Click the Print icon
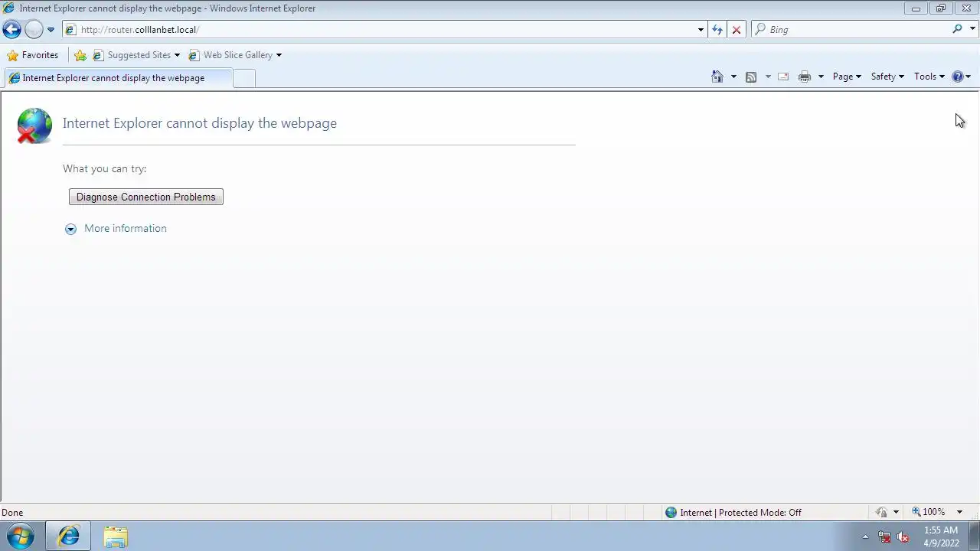Screen dimensions: 980x551 [805, 77]
